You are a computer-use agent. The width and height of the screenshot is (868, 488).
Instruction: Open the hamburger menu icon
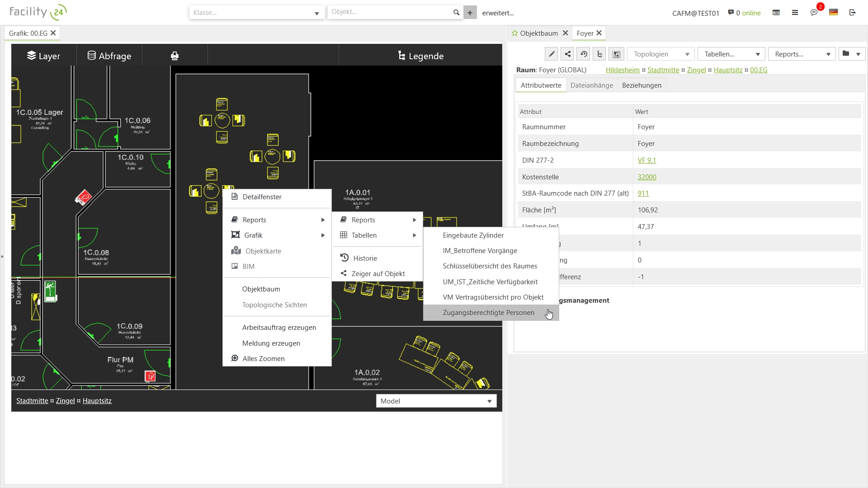click(795, 13)
